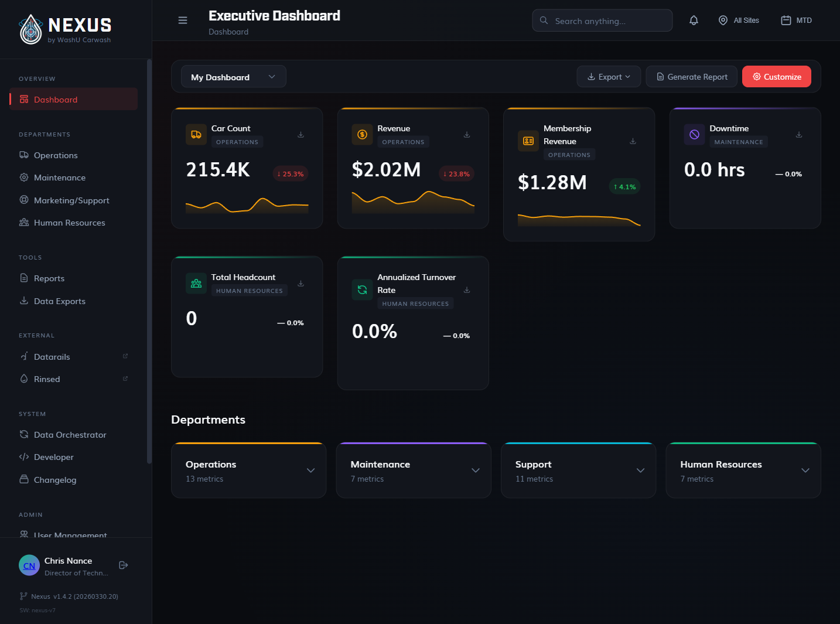Viewport: 840px width, 624px height.
Task: Click the All Sites location pin icon
Action: coord(723,21)
